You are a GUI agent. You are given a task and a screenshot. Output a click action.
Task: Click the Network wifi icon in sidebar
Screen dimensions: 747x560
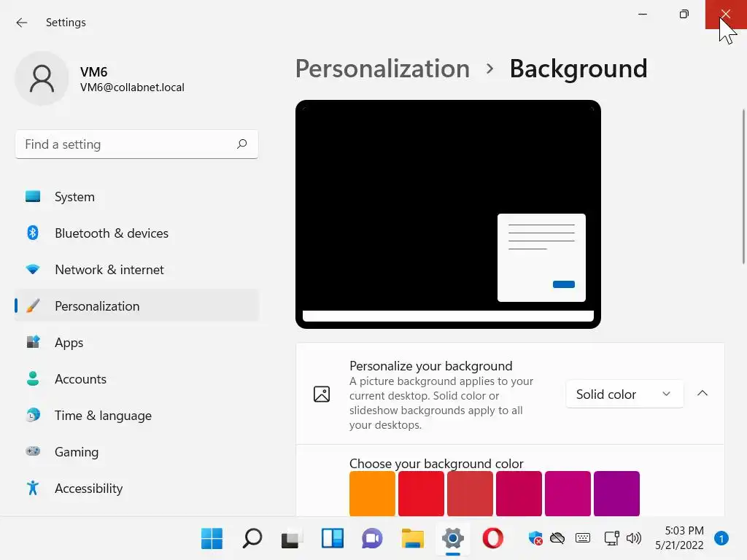(x=33, y=270)
